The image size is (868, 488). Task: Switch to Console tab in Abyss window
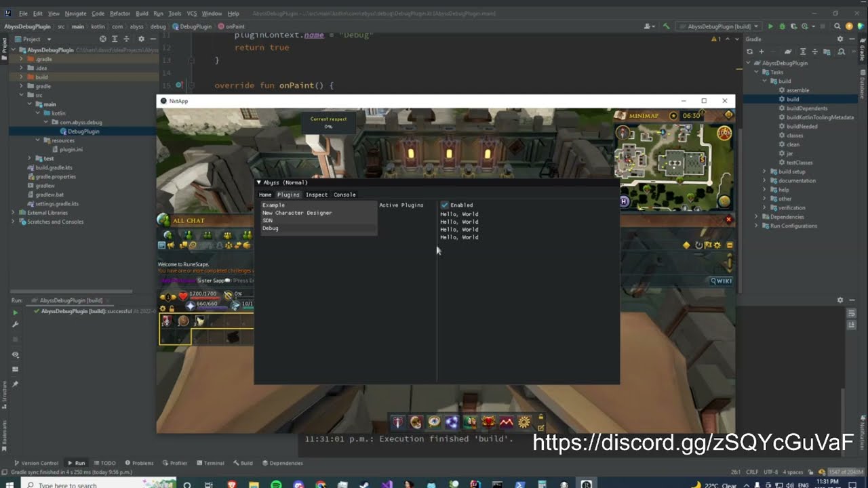click(344, 195)
